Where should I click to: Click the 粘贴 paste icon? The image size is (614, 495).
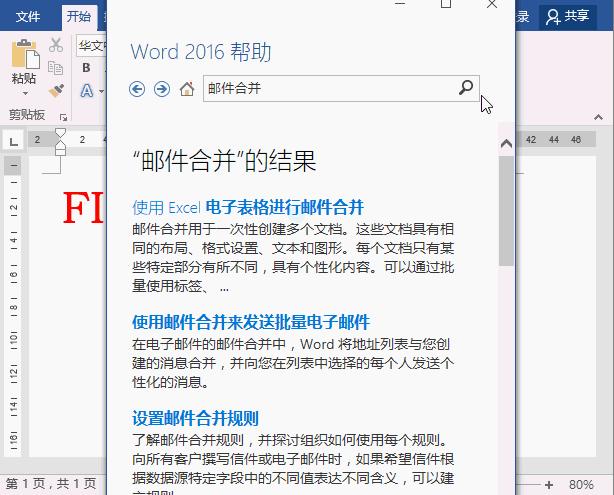point(25,54)
